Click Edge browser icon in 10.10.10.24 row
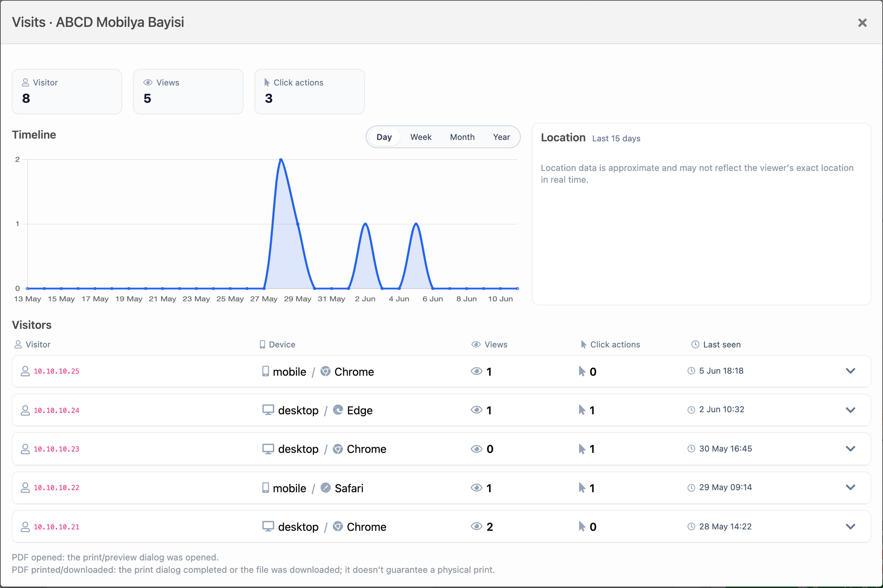 click(338, 410)
